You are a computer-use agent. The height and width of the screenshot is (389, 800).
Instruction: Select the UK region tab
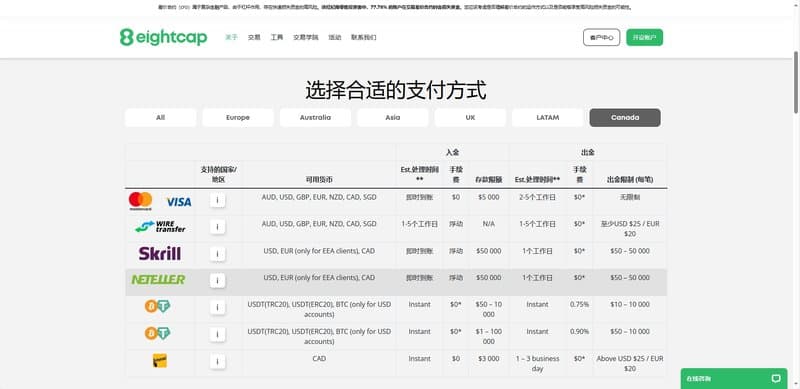[x=470, y=117]
